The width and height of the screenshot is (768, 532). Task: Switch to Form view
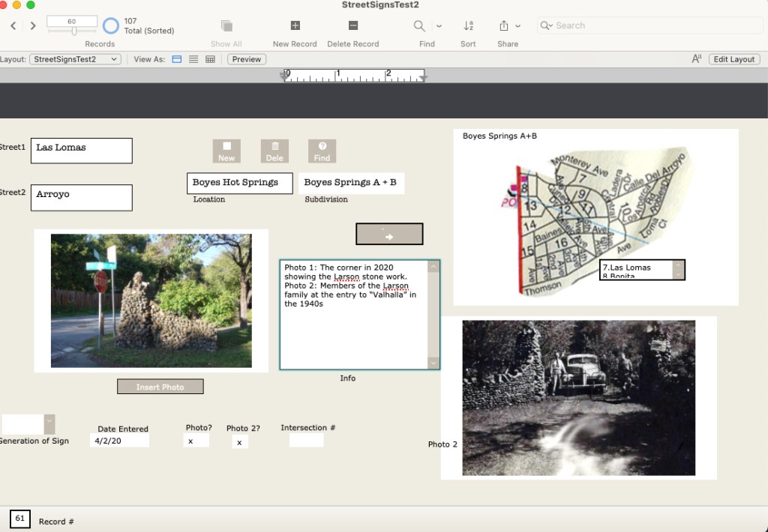pyautogui.click(x=177, y=59)
